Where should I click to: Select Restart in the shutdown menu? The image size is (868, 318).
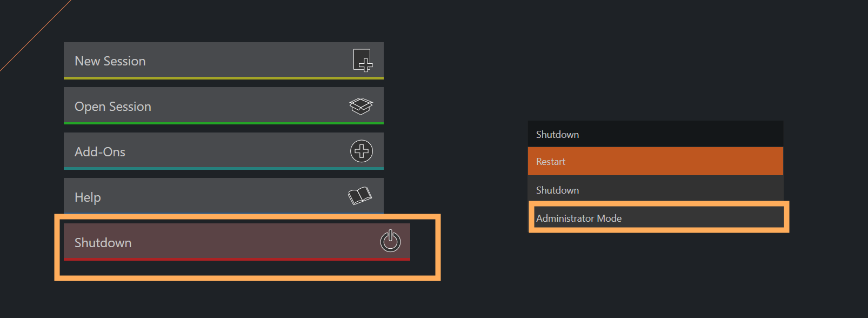tap(551, 162)
